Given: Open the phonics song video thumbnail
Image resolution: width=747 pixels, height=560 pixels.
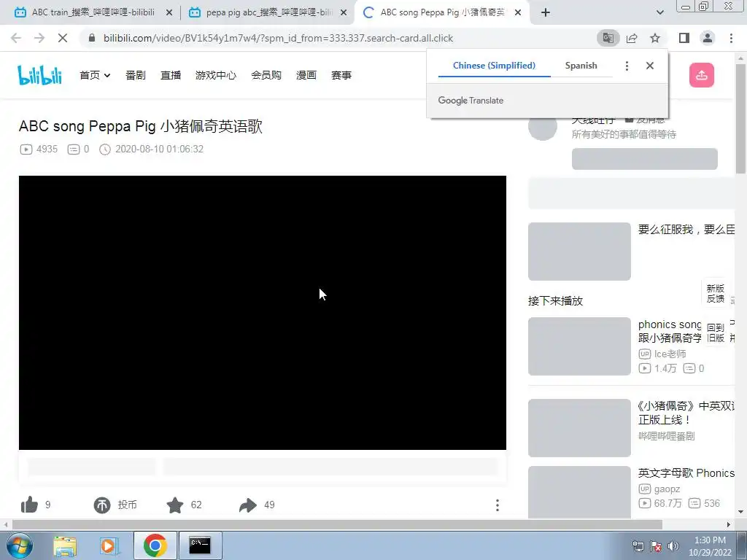Looking at the screenshot, I should click(x=579, y=346).
